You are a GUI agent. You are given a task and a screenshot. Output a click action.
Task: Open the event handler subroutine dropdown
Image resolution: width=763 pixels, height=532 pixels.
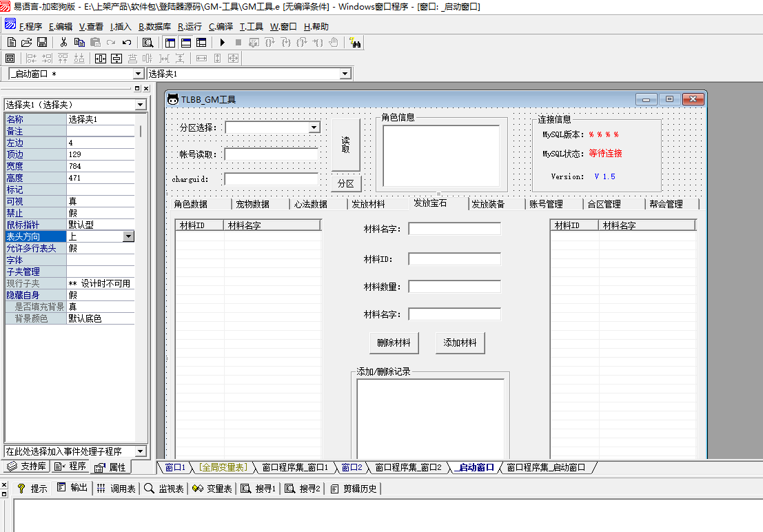tap(141, 451)
